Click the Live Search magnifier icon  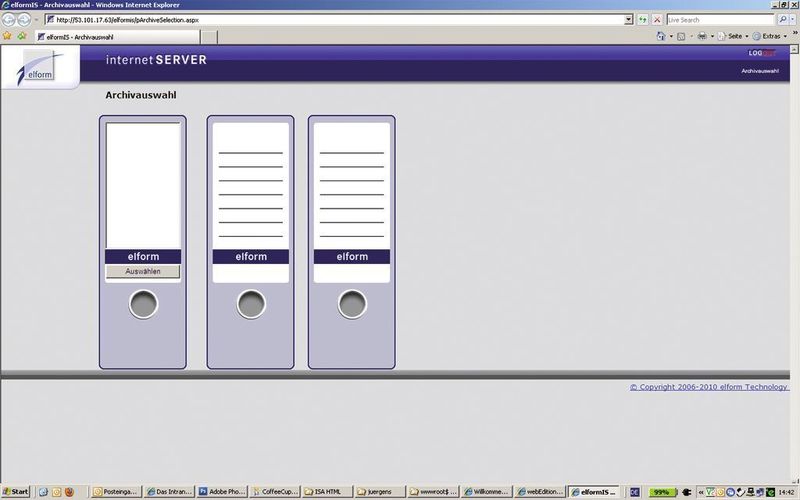click(x=782, y=19)
